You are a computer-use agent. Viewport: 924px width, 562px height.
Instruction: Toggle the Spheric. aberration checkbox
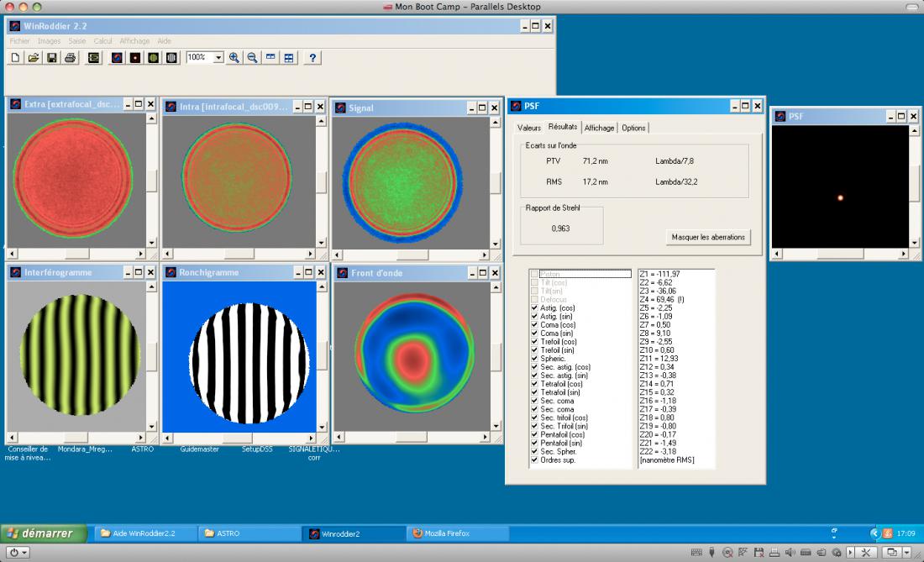point(534,358)
